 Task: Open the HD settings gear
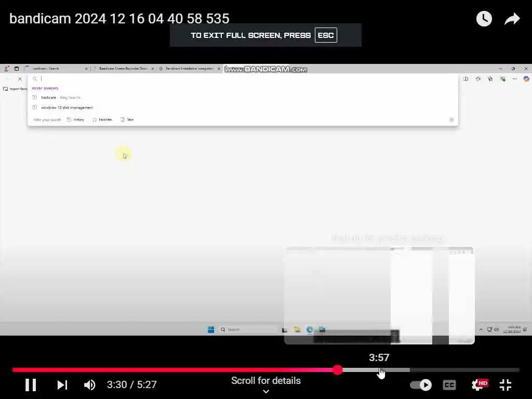(479, 385)
